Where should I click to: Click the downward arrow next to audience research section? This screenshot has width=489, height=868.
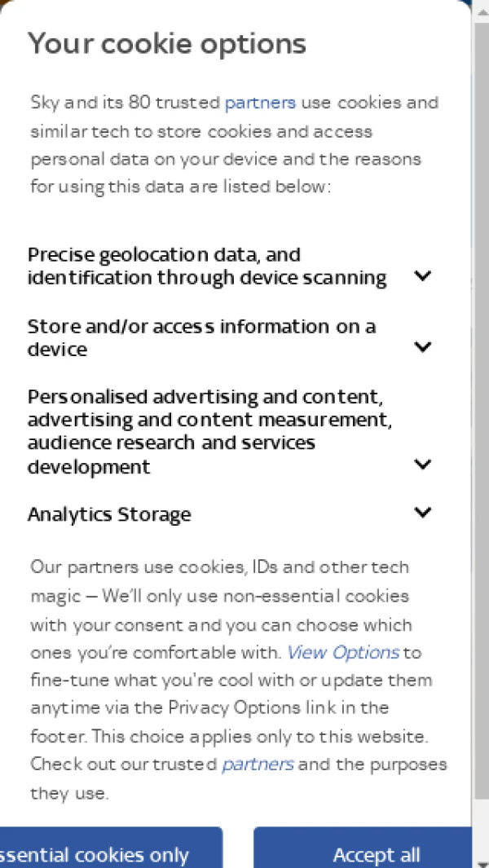pyautogui.click(x=423, y=464)
